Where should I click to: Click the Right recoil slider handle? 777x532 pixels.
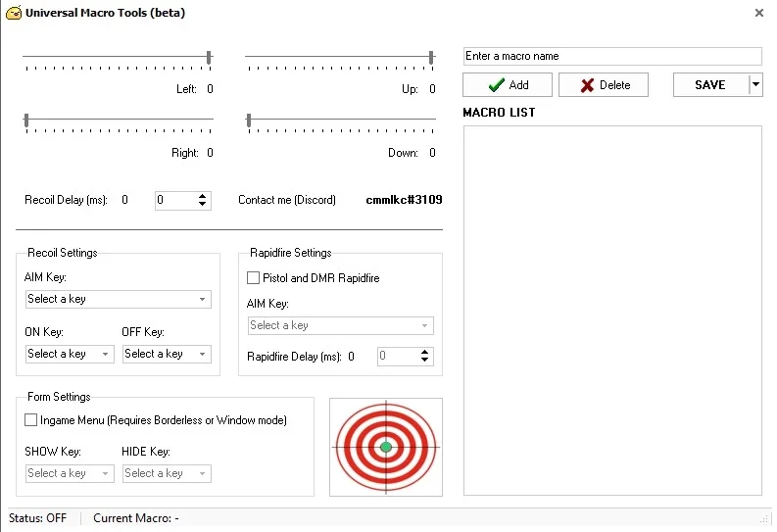pos(26,121)
